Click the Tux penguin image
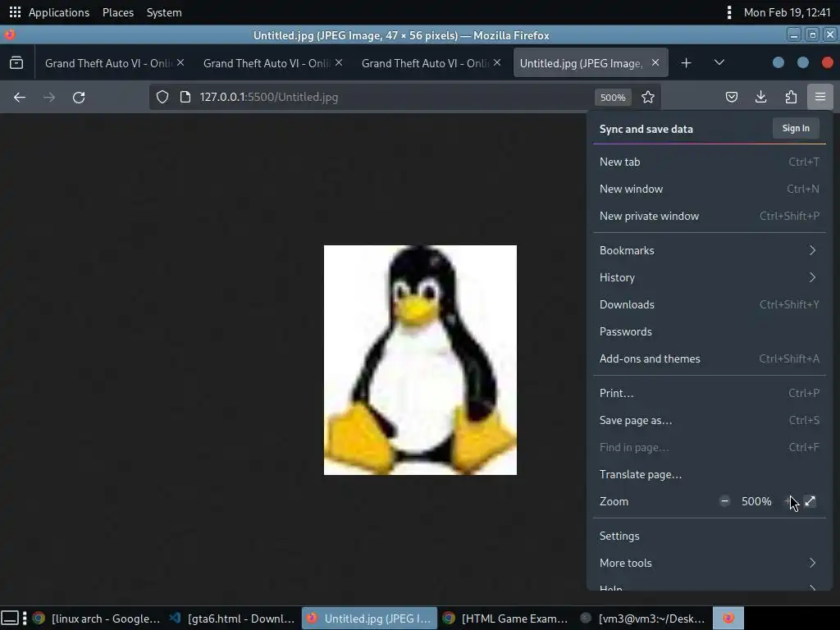Viewport: 840px width, 630px height. tap(421, 360)
